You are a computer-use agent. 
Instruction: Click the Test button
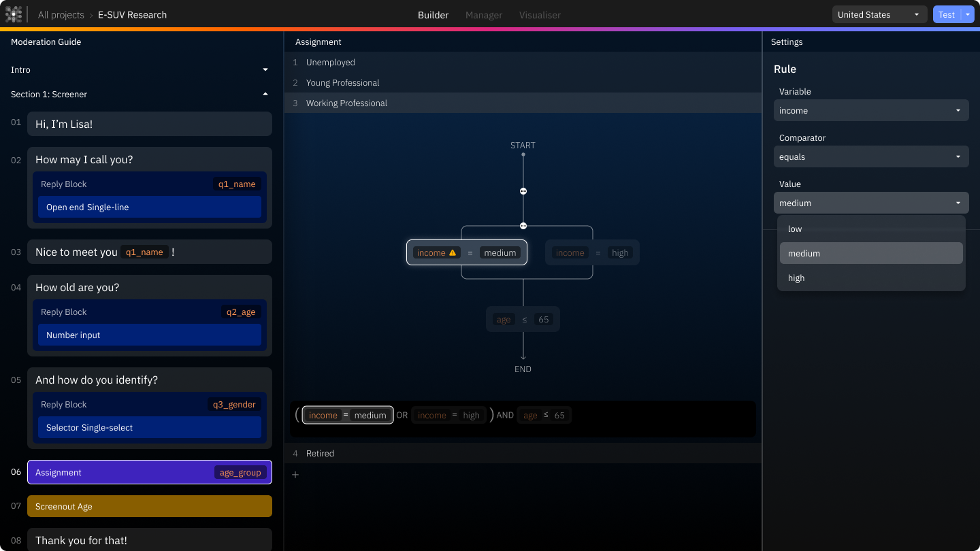pos(947,14)
